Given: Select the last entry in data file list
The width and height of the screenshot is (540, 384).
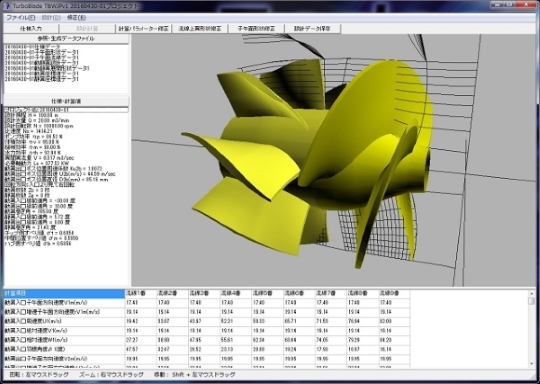Looking at the screenshot, I should pos(42,79).
